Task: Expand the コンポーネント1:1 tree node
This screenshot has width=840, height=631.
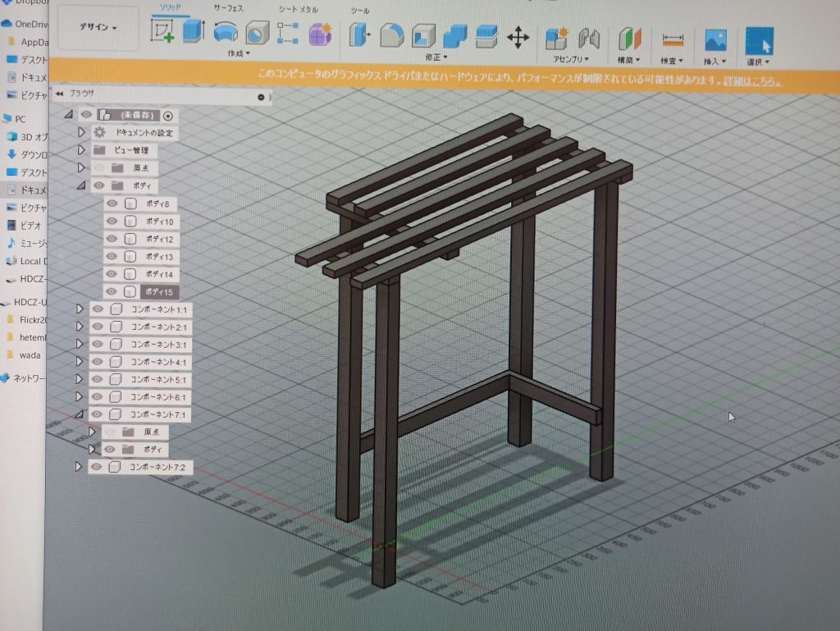Action: pyautogui.click(x=80, y=309)
